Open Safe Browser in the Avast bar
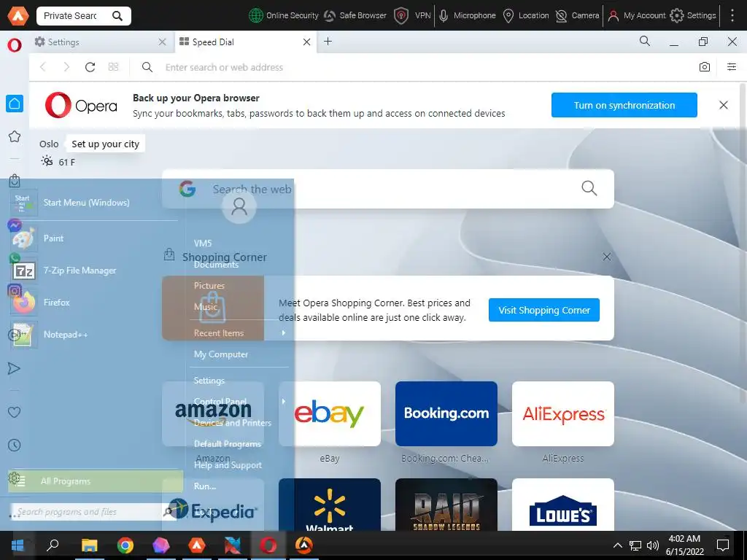The width and height of the screenshot is (747, 560). pyautogui.click(x=355, y=16)
